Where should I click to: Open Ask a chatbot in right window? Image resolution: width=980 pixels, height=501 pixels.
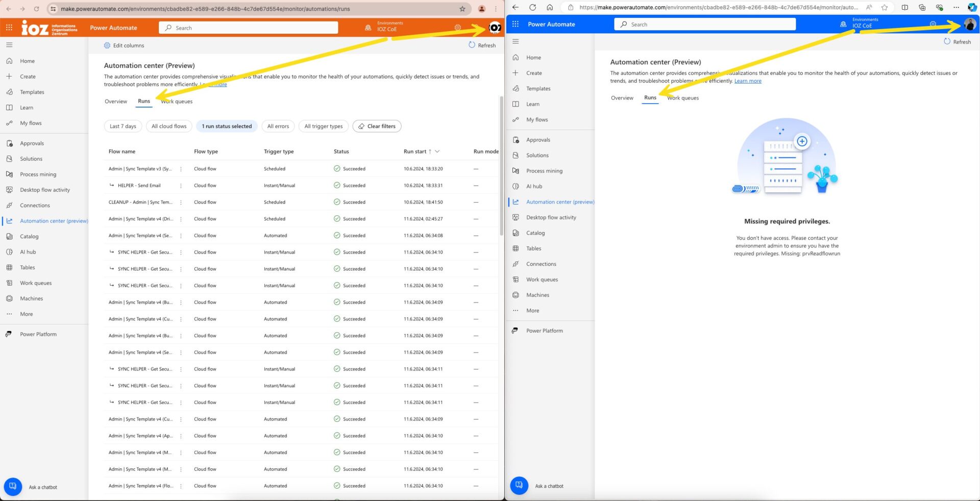pyautogui.click(x=519, y=486)
